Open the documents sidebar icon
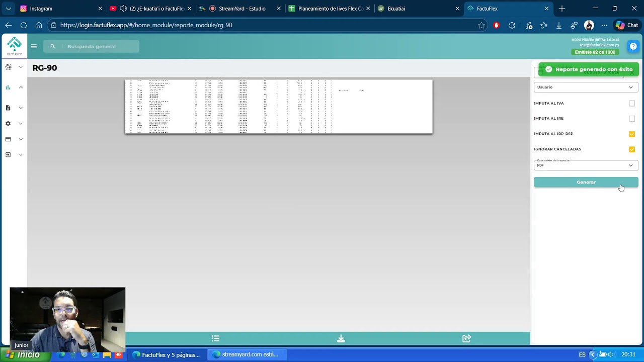644x362 pixels. click(x=8, y=108)
